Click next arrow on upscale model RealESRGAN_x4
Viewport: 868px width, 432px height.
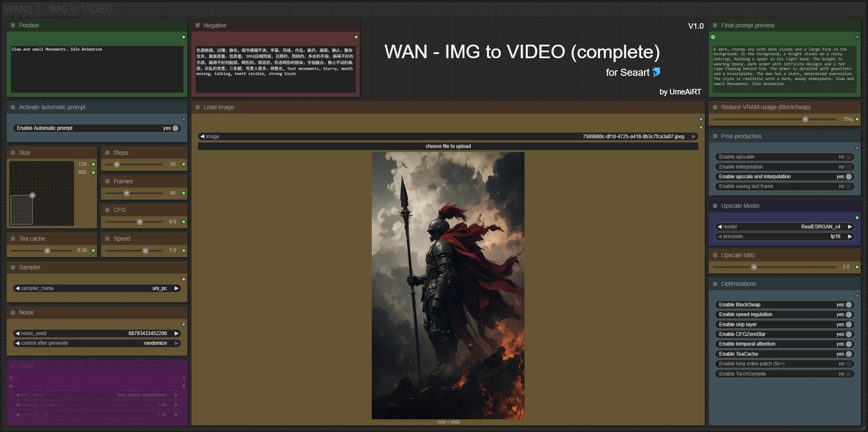[850, 227]
